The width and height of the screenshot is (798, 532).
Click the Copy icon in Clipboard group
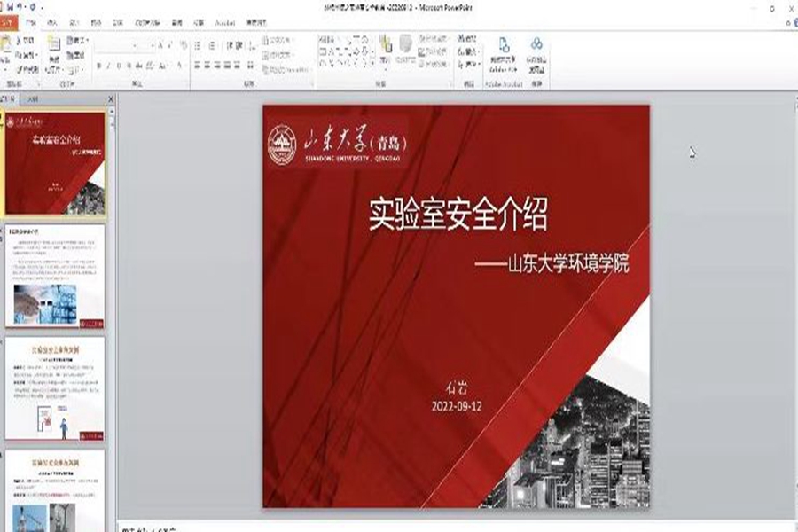[25, 54]
